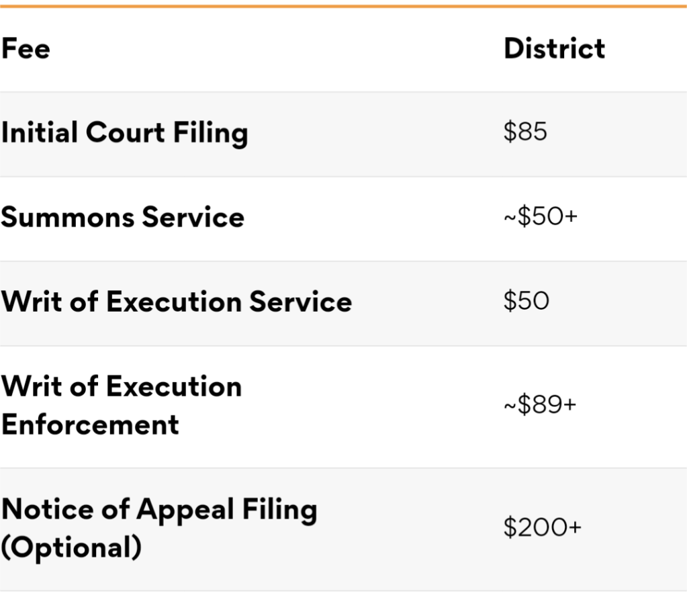
Task: Click the ~$50+ summons service amount
Action: 541,216
